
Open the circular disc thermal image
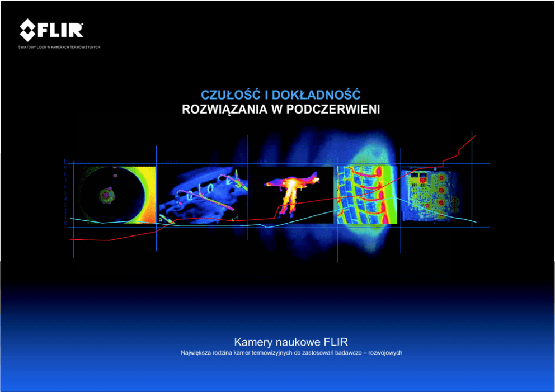115,195
